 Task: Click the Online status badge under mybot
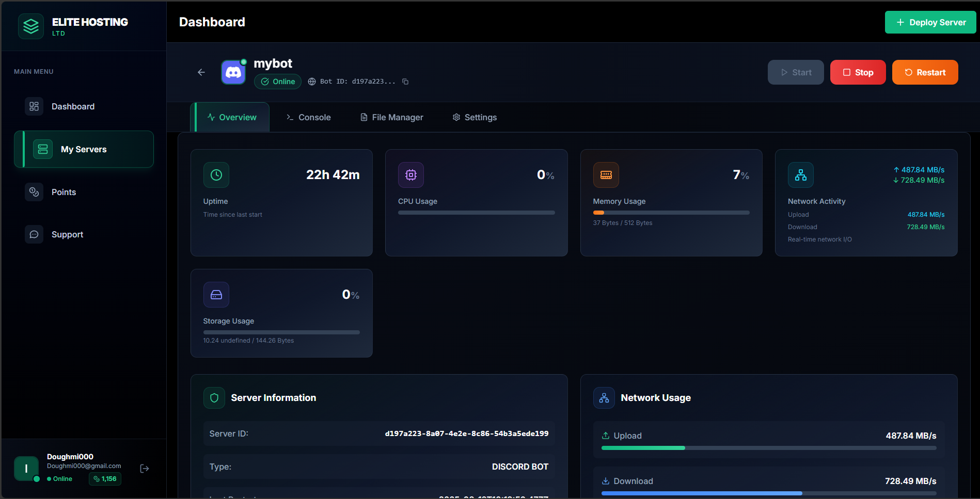pyautogui.click(x=278, y=82)
